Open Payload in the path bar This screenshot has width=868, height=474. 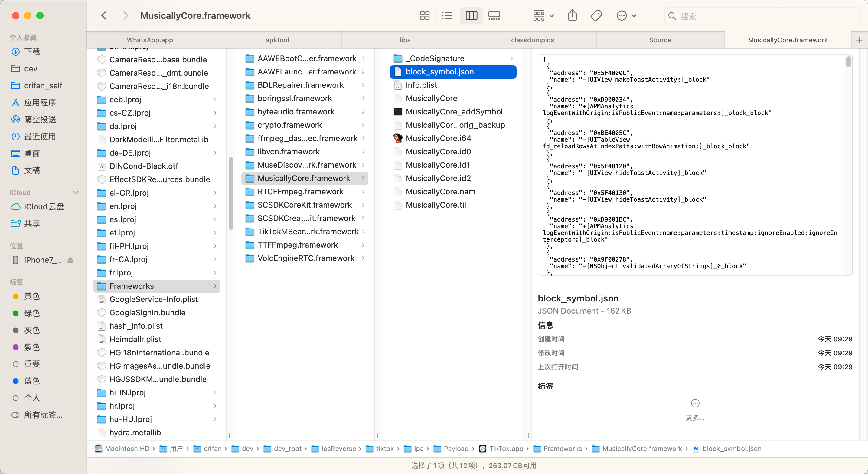[451, 448]
